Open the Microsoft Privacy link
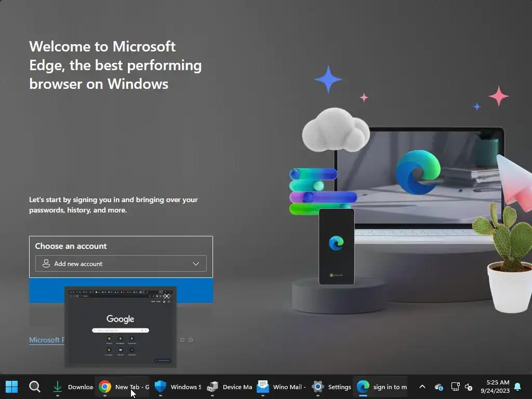Screen dimensions: 532x399 coord(47,340)
